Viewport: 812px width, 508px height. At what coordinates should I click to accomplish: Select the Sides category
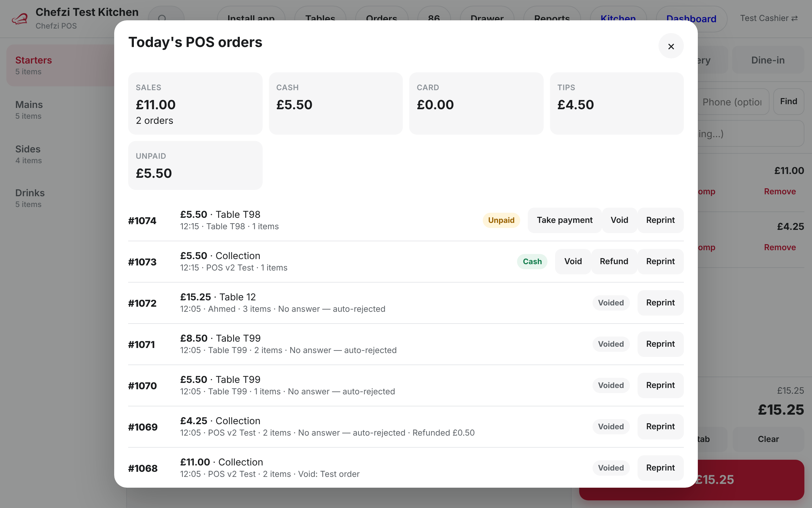pos(60,154)
